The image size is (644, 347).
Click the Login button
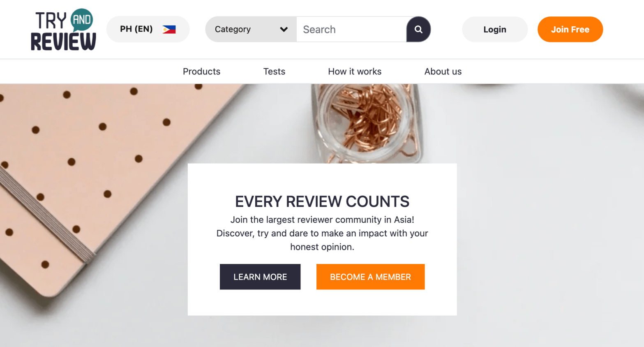pos(495,29)
